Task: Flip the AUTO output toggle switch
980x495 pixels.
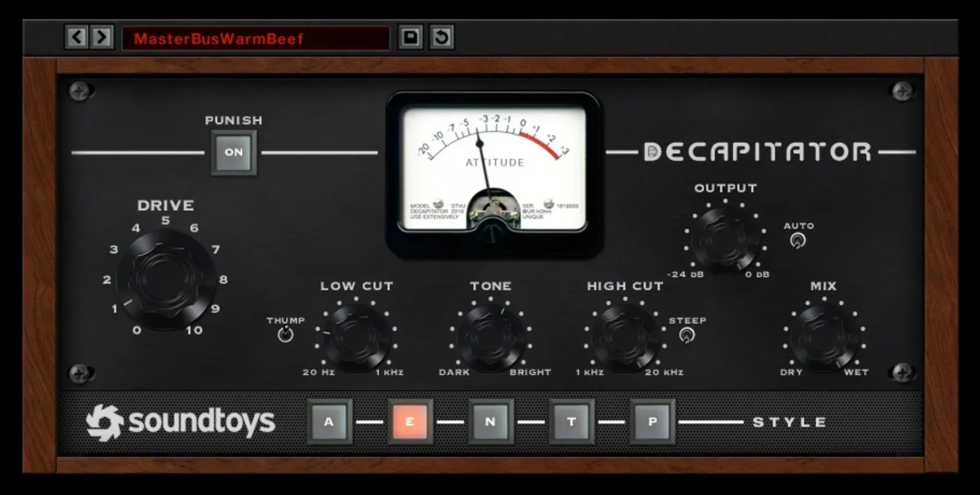Action: [797, 241]
